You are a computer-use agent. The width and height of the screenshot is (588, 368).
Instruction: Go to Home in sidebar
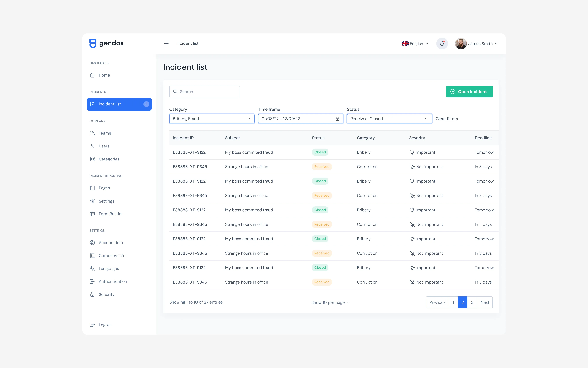119,75
